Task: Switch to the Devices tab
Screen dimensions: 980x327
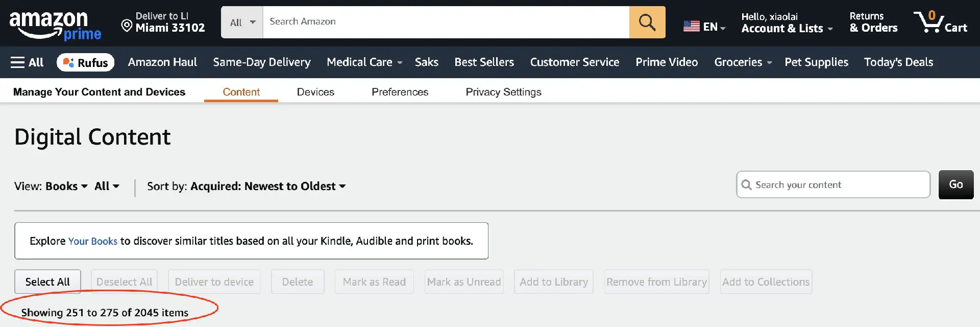Action: coord(315,92)
